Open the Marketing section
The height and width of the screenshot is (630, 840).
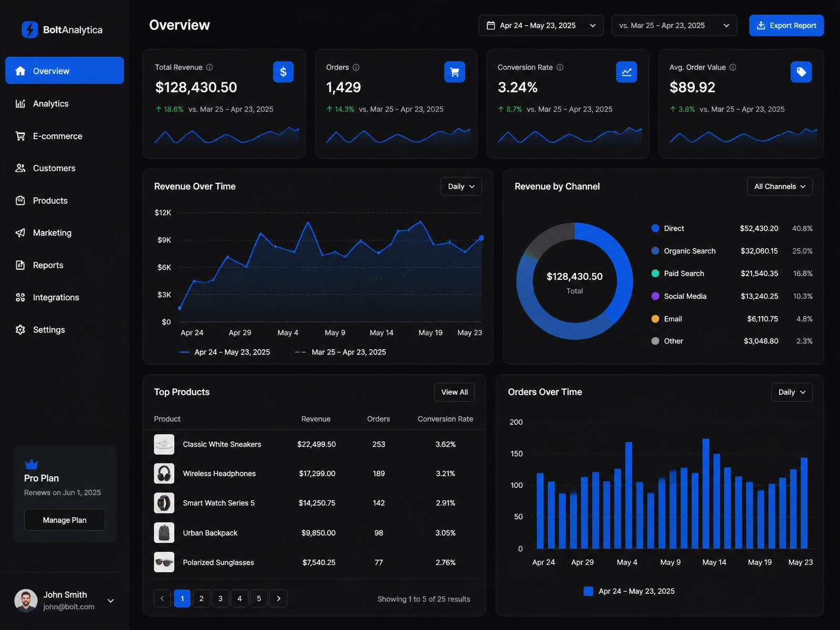pos(65,233)
